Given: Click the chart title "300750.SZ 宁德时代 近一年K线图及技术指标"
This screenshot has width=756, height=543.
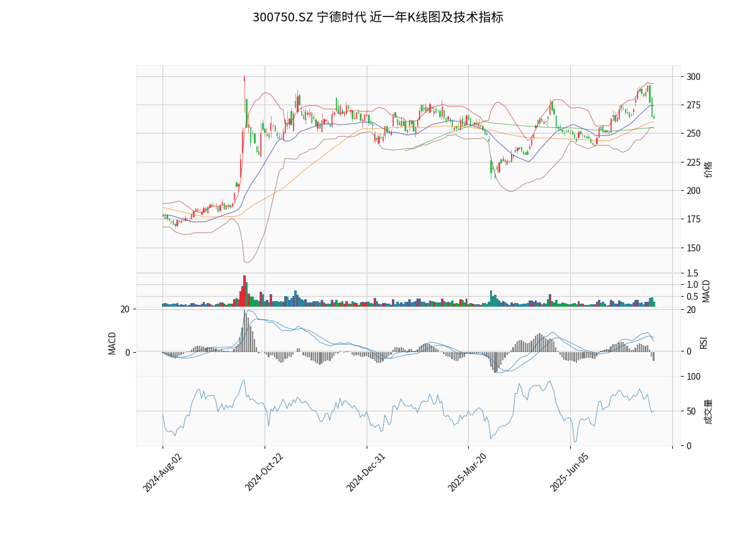Looking at the screenshot, I should [x=378, y=18].
